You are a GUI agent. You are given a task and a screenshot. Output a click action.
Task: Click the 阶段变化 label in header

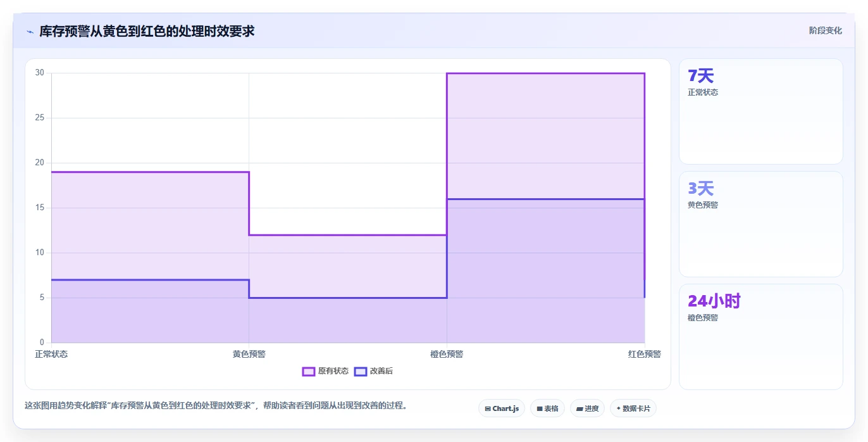tap(825, 30)
